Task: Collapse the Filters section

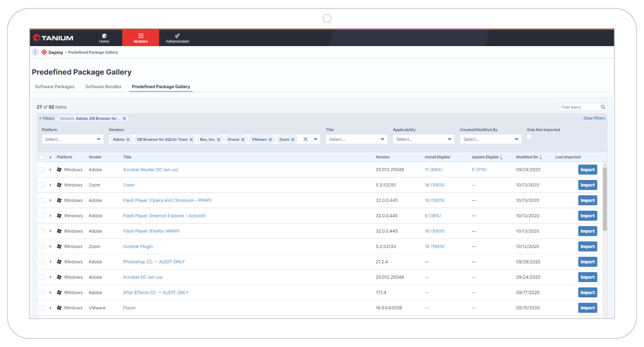Action: click(47, 118)
